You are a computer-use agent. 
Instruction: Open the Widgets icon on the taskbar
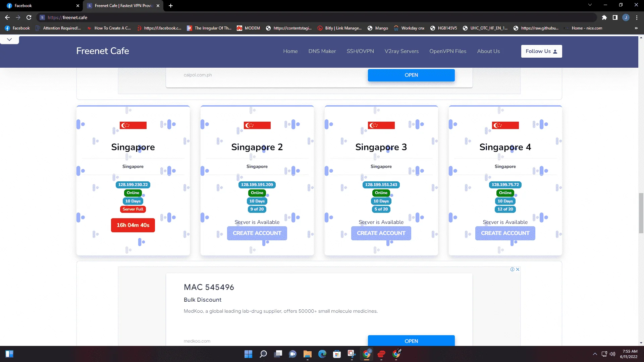coord(9,354)
